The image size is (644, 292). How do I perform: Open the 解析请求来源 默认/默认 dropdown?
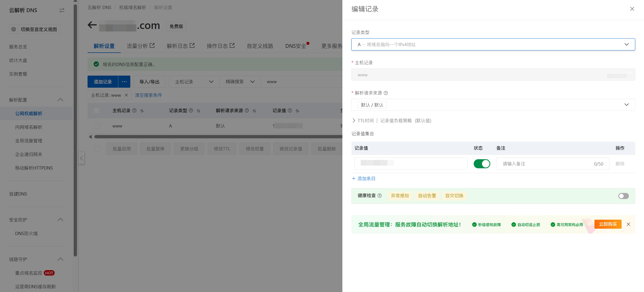point(493,105)
